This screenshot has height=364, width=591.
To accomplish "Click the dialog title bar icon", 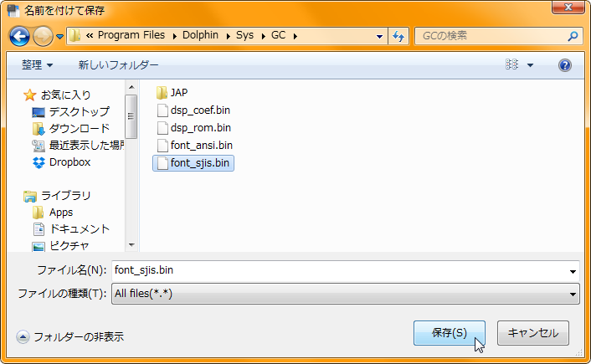I will click(x=13, y=11).
